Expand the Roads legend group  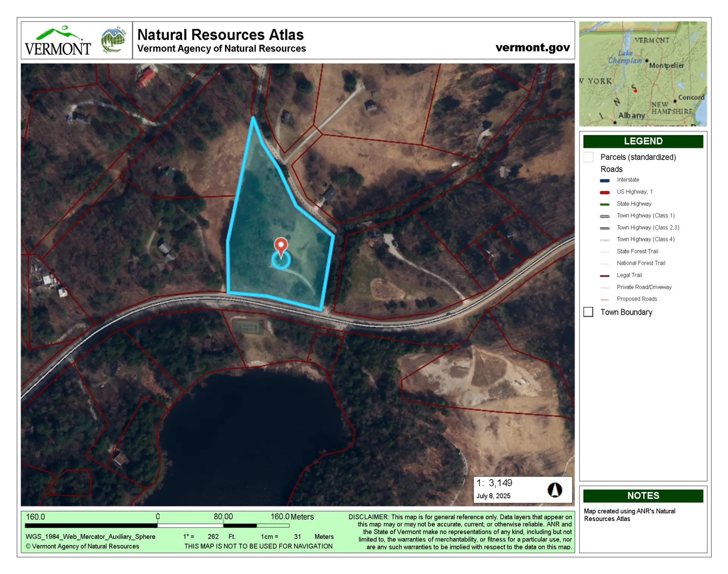[611, 169]
